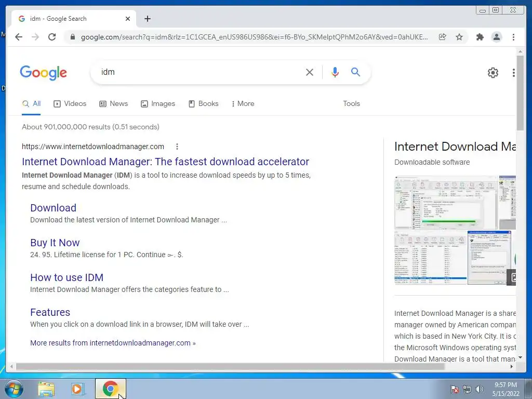Click scrollbar down arrow
532x399 pixels.
tap(520, 358)
